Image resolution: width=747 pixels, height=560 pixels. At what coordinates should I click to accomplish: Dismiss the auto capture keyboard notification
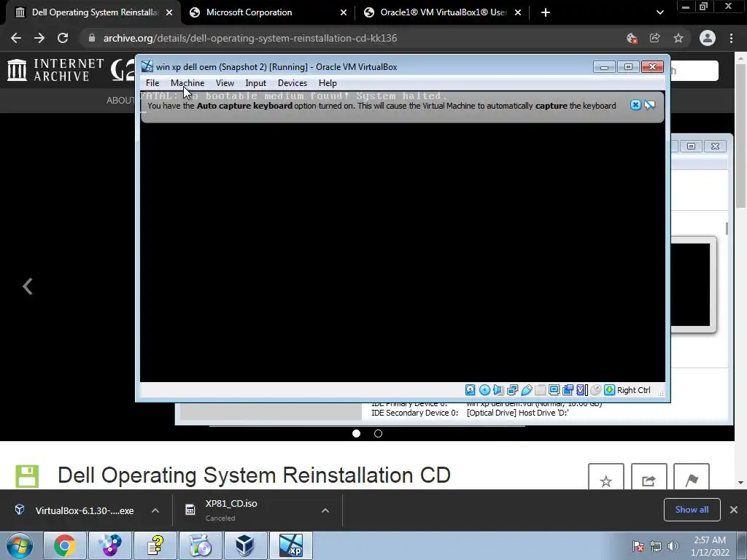(x=635, y=105)
